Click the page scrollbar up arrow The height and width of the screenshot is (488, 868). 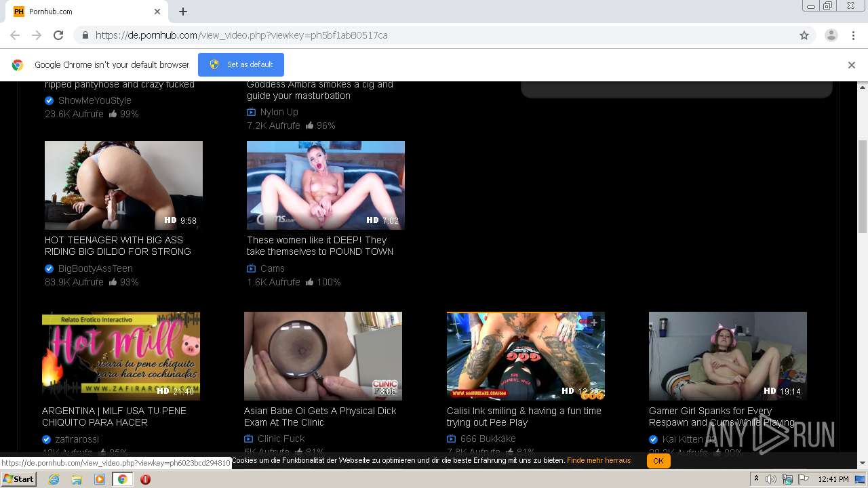pyautogui.click(x=863, y=87)
